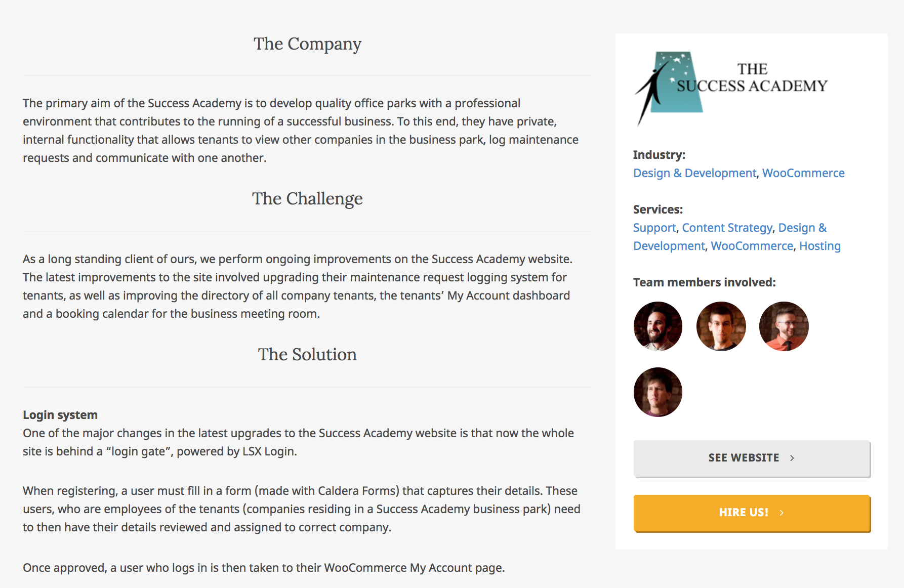Open the Content Strategy link

click(x=727, y=228)
